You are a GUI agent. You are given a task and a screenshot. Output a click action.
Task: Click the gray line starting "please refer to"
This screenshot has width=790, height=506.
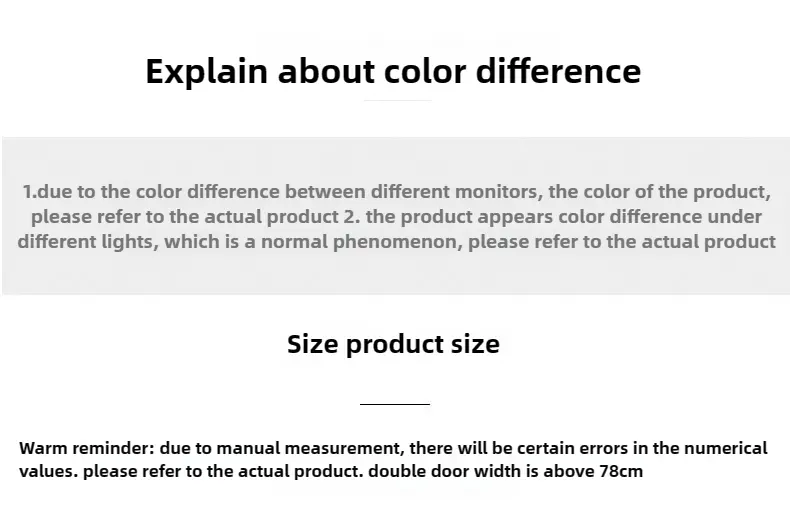click(396, 217)
